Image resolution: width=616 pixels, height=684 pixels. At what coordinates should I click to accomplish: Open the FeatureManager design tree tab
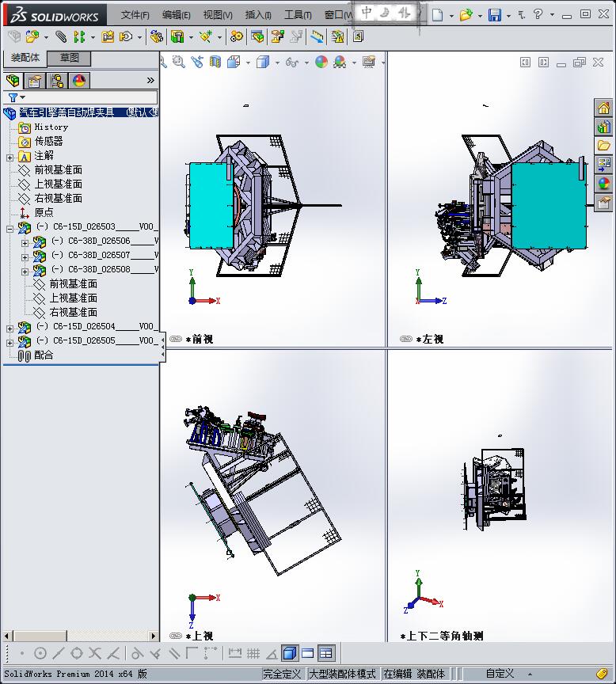pyautogui.click(x=13, y=80)
